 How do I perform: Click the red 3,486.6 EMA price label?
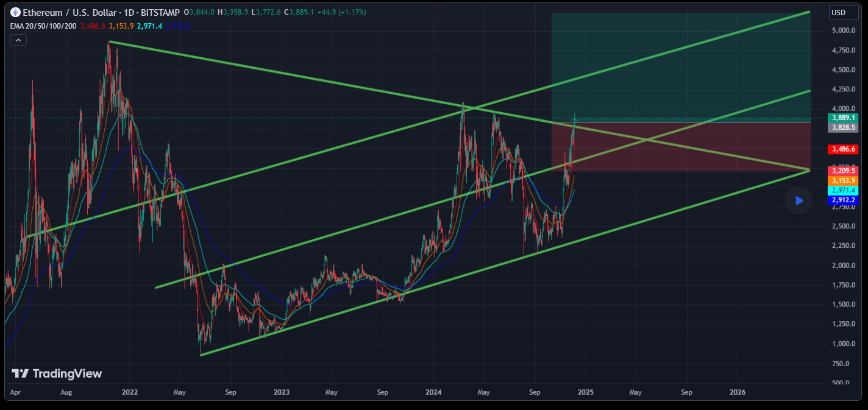point(843,149)
